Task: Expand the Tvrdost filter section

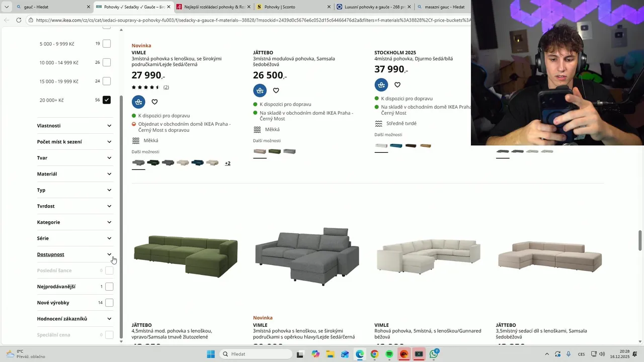Action: 74,206
